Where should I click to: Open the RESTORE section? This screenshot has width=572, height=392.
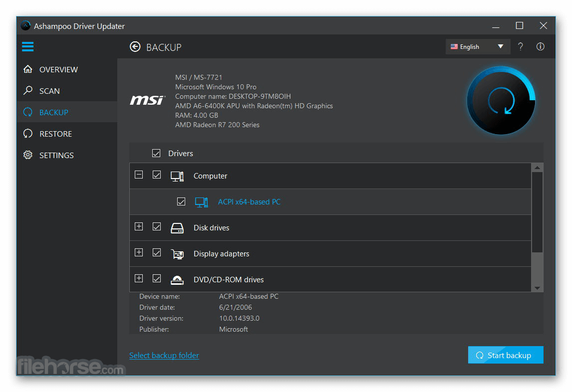pyautogui.click(x=55, y=134)
